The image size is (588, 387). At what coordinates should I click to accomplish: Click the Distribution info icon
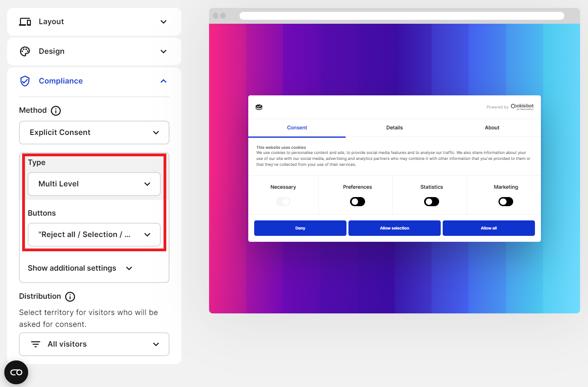pos(70,297)
